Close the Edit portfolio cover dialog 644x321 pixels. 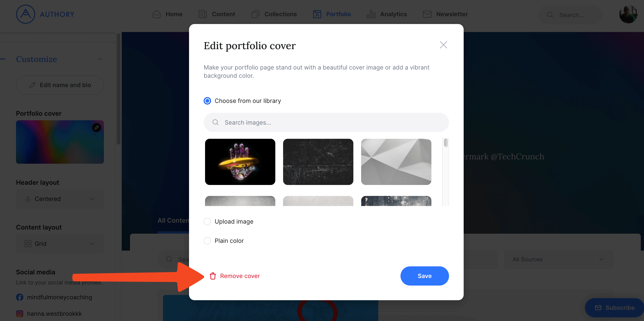pyautogui.click(x=443, y=45)
